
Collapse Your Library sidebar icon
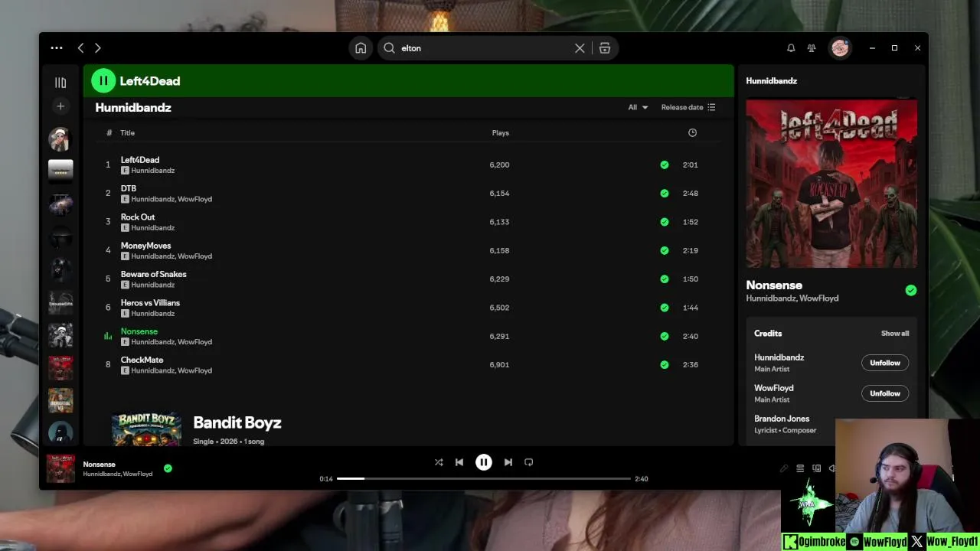60,83
